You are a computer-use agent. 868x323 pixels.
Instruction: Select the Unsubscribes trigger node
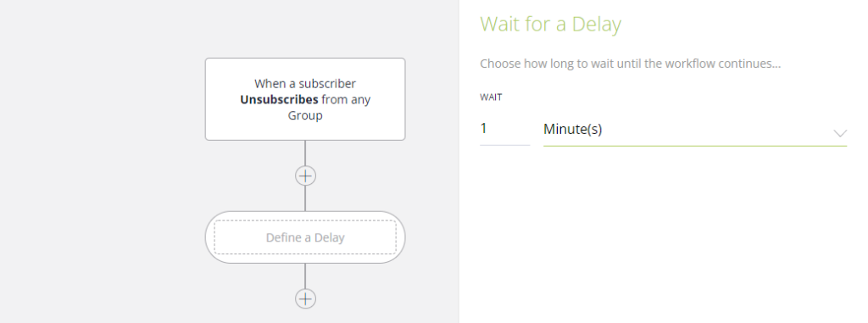coord(305,99)
